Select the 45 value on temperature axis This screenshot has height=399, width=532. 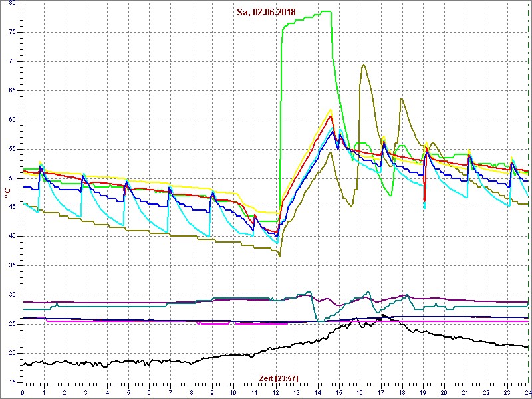click(11, 207)
